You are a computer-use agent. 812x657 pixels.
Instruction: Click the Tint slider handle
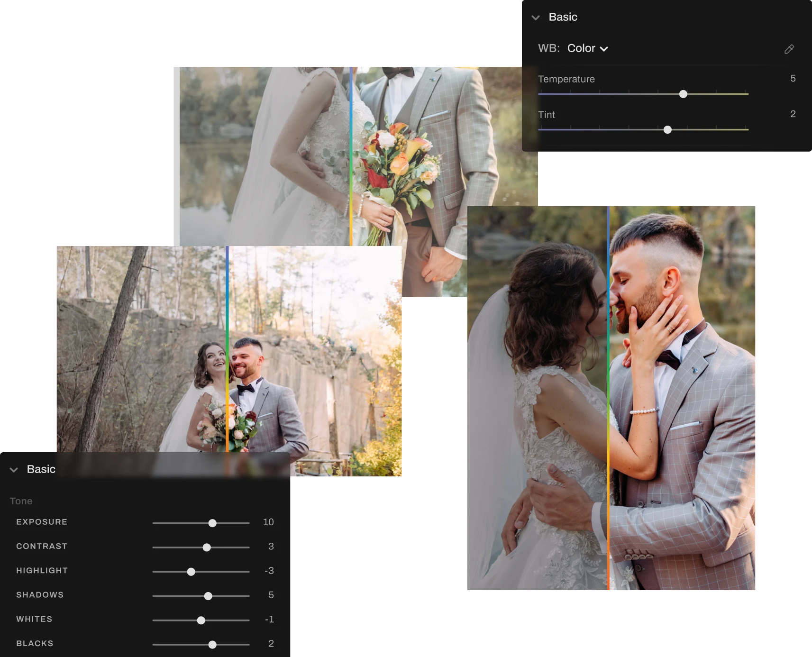pos(668,129)
